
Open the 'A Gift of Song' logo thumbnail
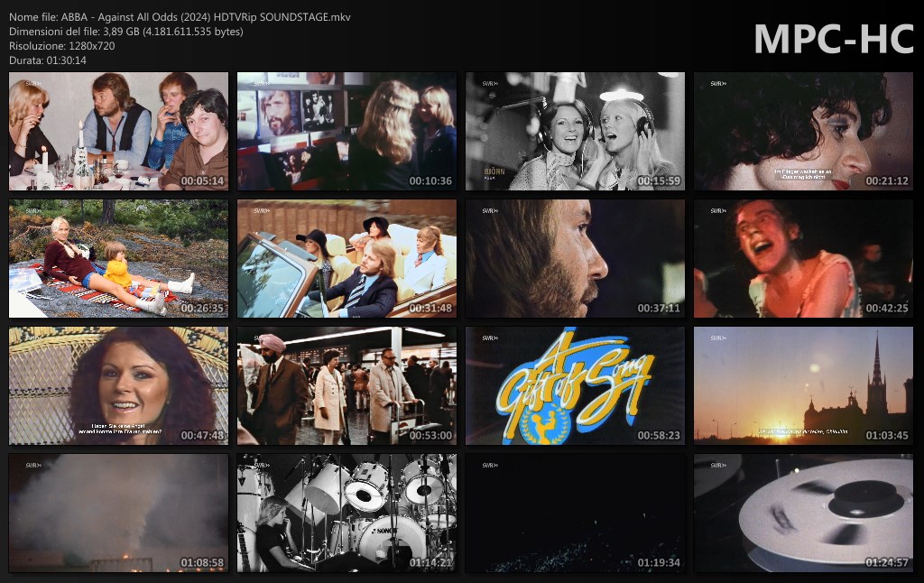[575, 386]
